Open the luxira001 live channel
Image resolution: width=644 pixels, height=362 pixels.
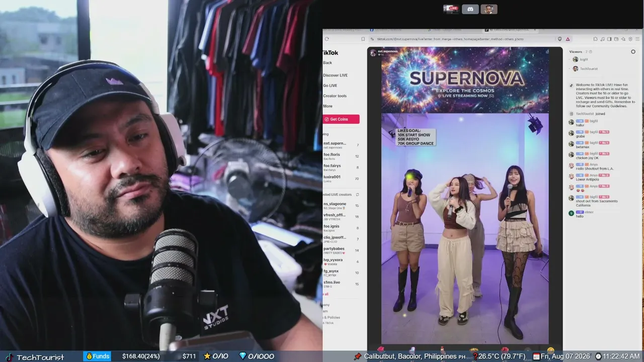click(x=341, y=178)
